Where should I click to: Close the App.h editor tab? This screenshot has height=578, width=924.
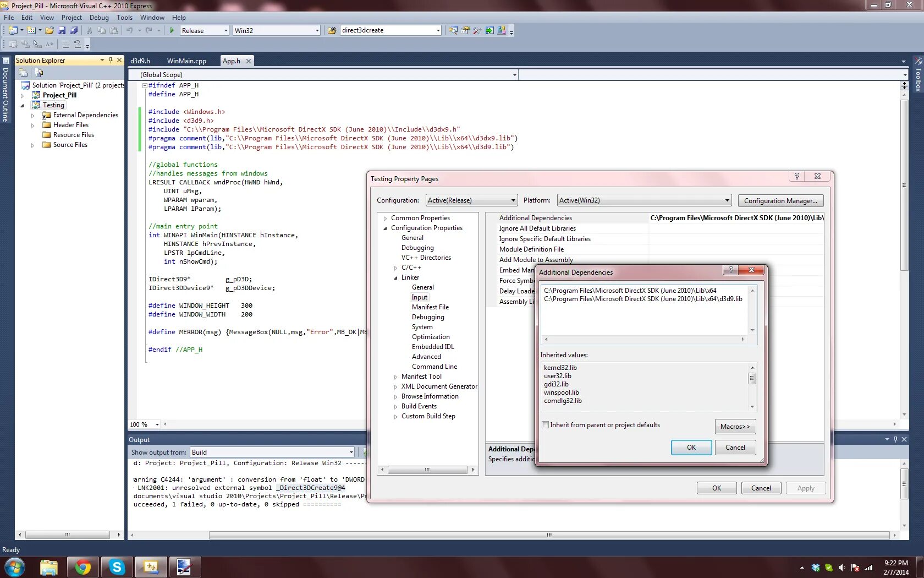(249, 61)
